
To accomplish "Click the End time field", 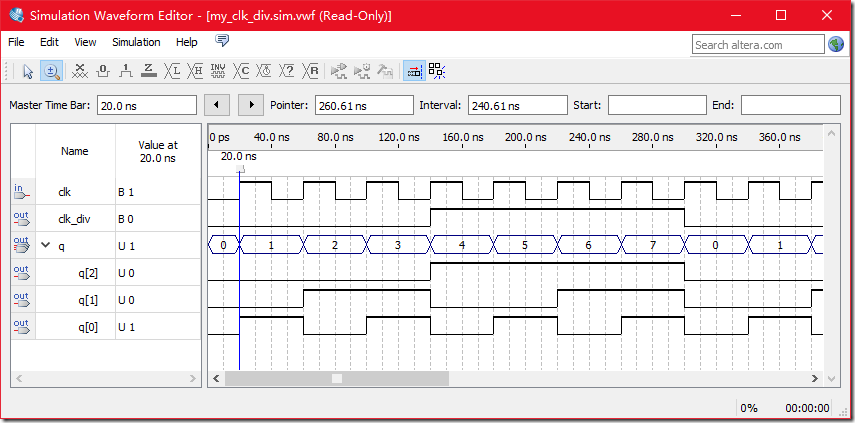I will (x=791, y=105).
